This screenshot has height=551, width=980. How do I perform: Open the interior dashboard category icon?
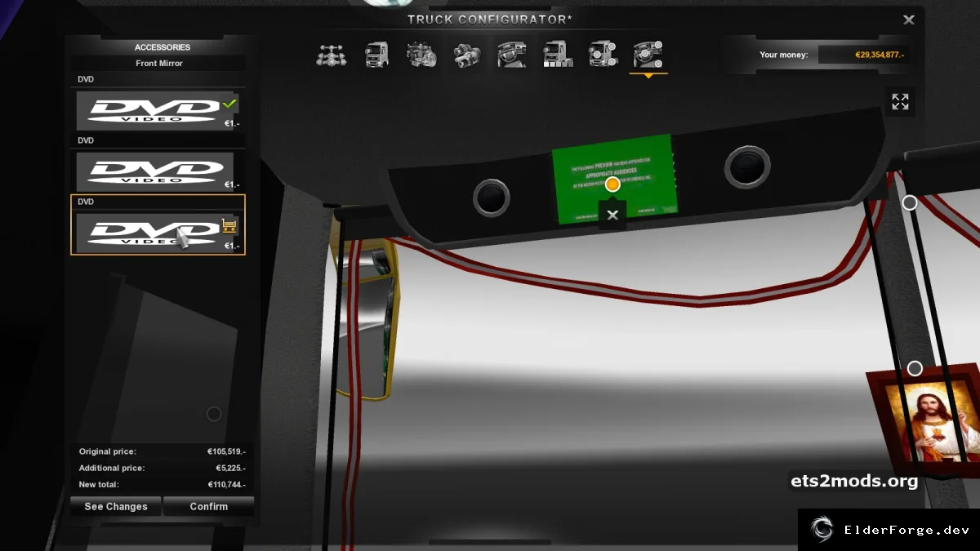[x=512, y=56]
